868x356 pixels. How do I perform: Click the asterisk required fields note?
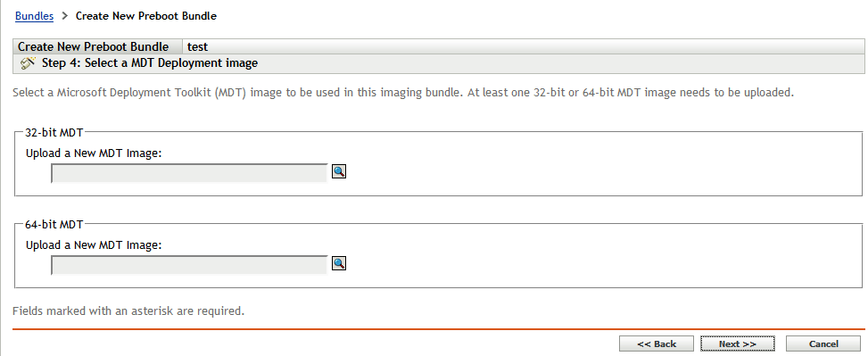click(128, 311)
